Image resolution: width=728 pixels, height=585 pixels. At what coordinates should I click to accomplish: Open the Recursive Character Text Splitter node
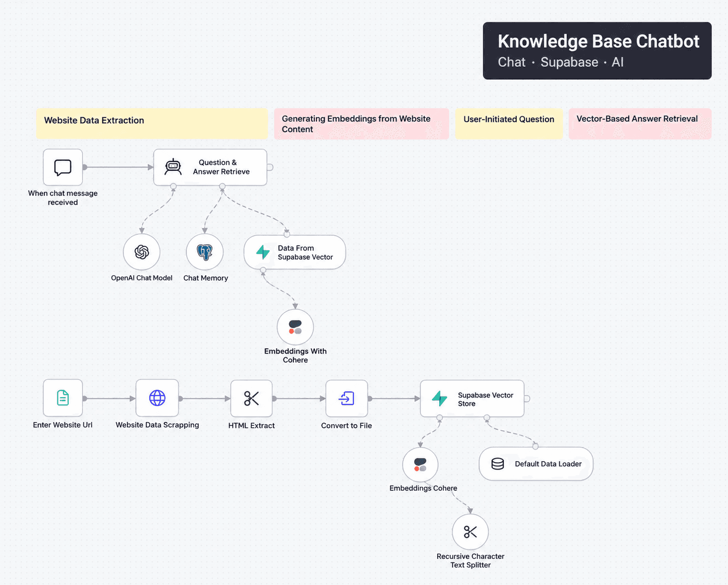[470, 532]
